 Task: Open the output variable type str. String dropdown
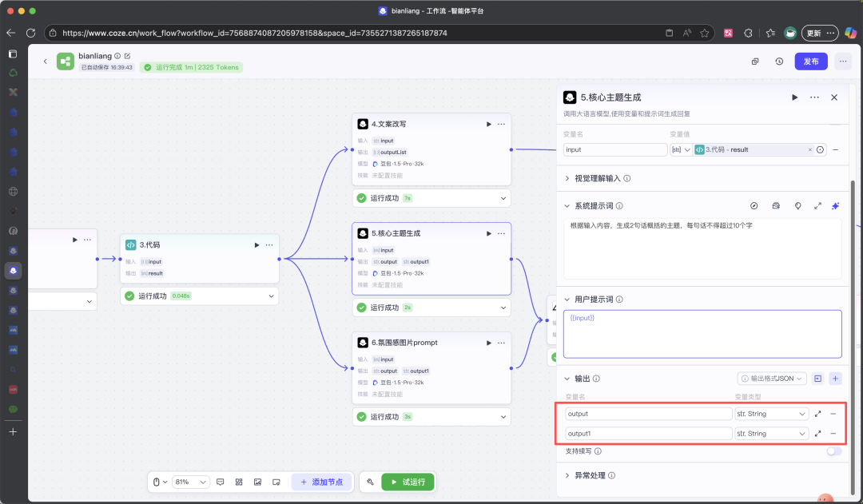click(x=772, y=414)
